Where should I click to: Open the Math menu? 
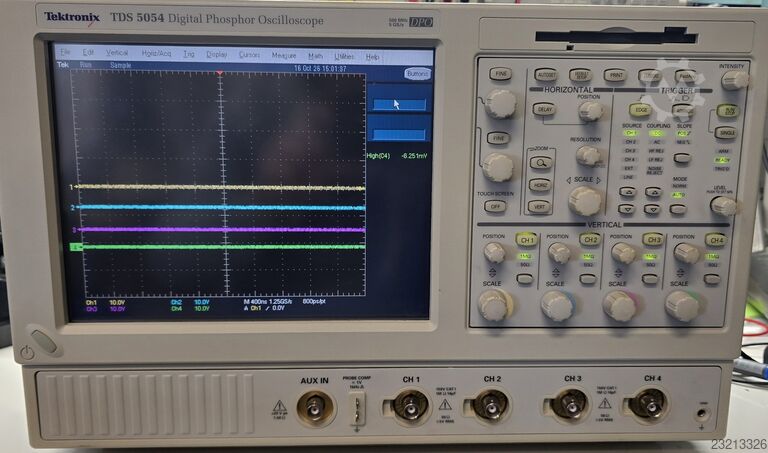click(315, 56)
